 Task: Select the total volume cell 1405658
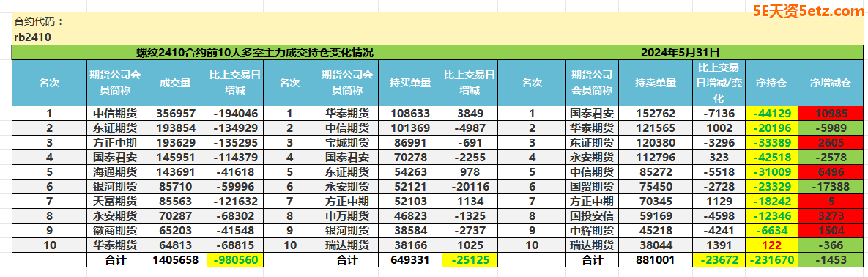point(176,259)
